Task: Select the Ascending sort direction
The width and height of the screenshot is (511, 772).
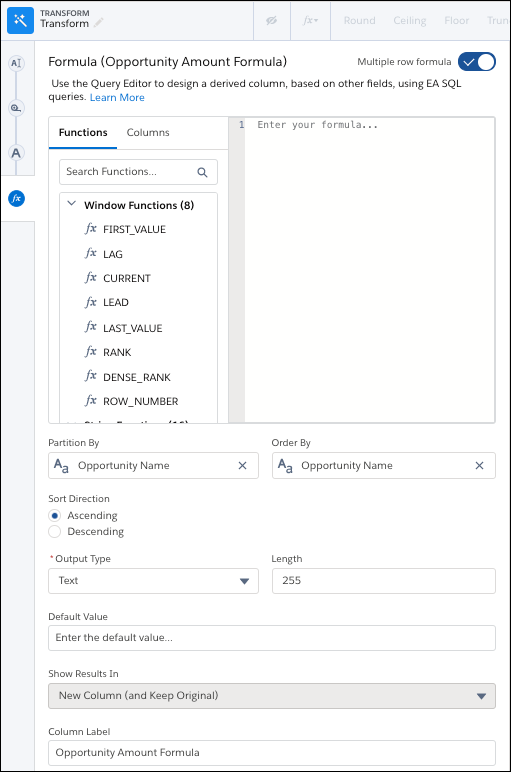Action: click(x=55, y=515)
